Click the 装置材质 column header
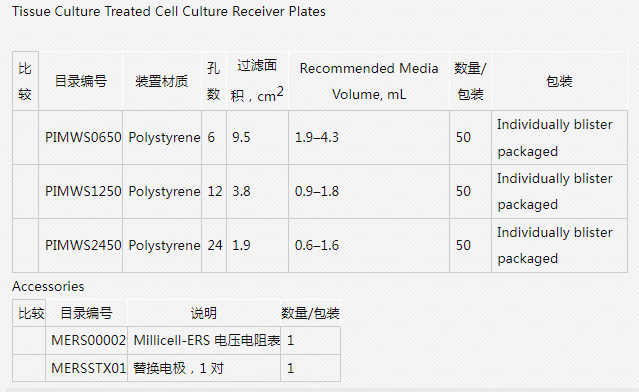 click(x=162, y=81)
